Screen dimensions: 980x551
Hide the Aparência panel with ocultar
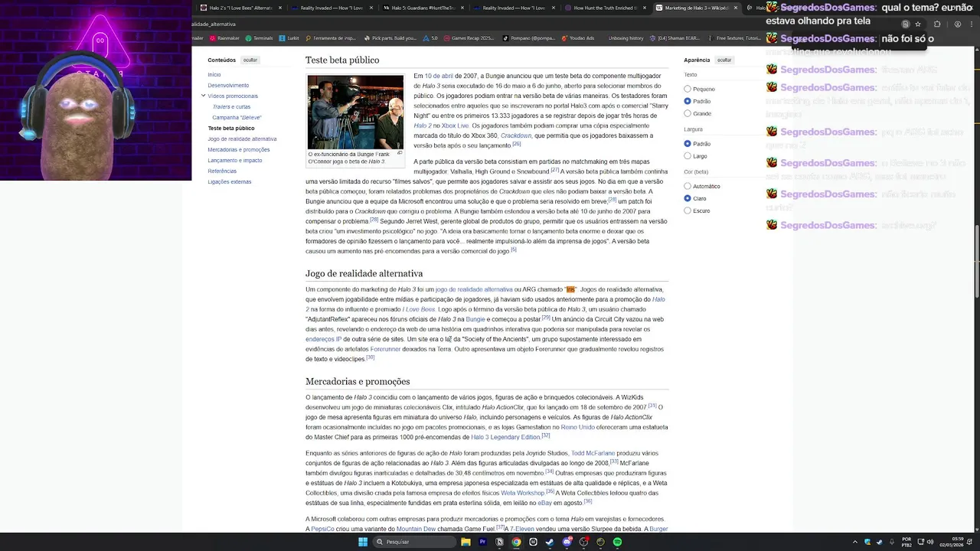(x=724, y=60)
